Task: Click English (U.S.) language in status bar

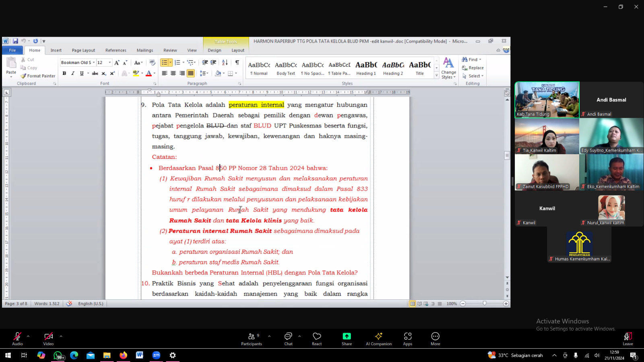Action: pyautogui.click(x=91, y=304)
